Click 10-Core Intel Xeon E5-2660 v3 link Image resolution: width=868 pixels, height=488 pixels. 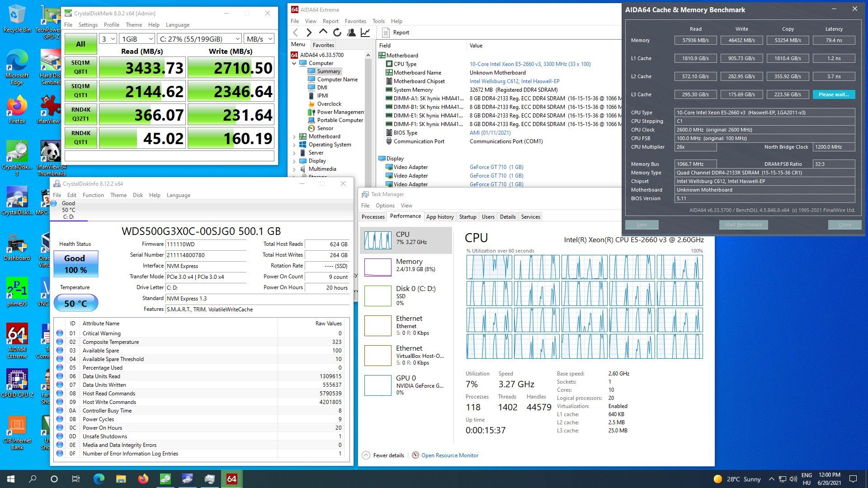coord(530,64)
